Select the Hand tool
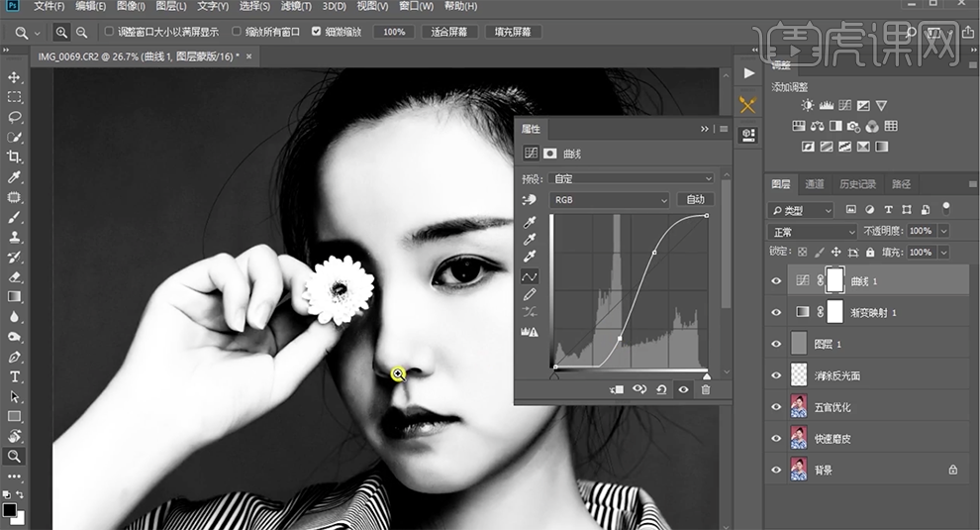The height and width of the screenshot is (530, 980). (14, 436)
